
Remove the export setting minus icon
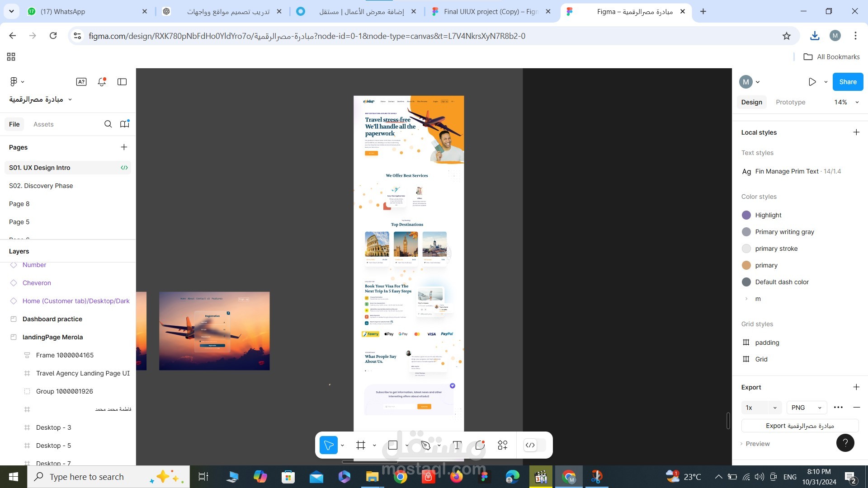(856, 407)
